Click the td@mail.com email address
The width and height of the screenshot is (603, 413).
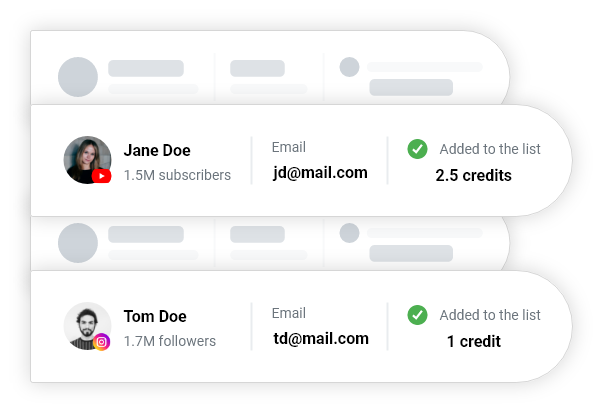[321, 339]
